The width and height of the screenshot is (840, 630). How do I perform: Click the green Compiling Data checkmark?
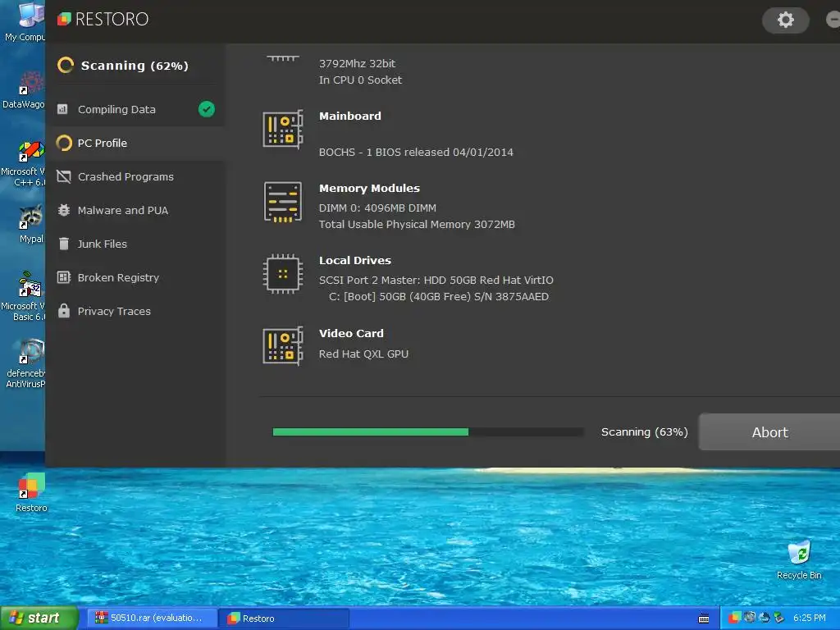click(206, 109)
